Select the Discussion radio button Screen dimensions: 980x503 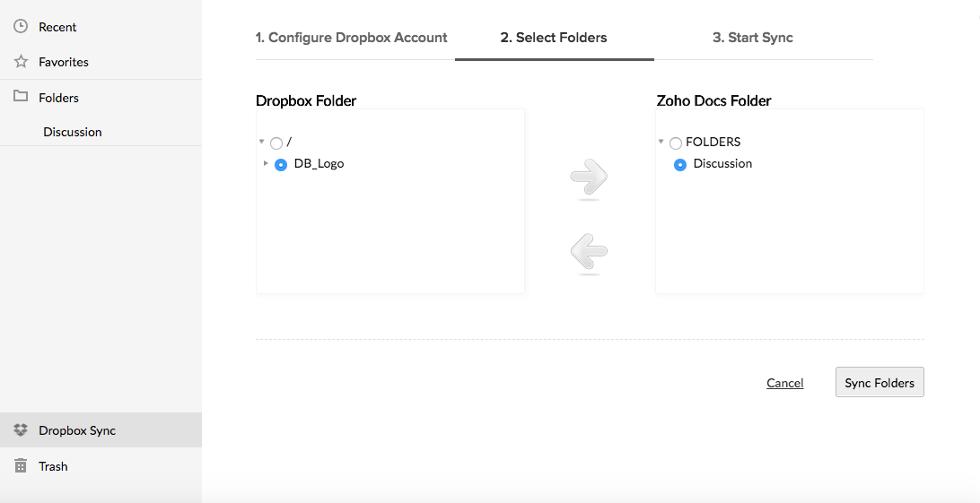coord(680,165)
